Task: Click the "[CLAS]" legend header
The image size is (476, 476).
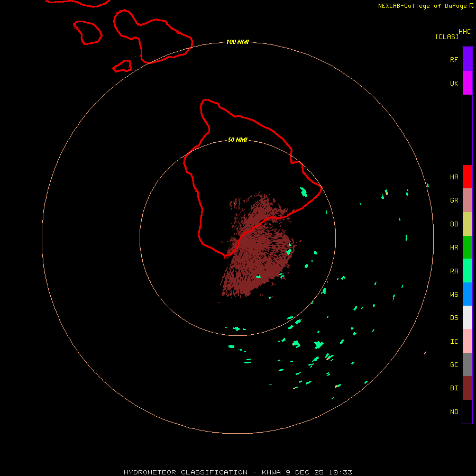Action: (447, 36)
